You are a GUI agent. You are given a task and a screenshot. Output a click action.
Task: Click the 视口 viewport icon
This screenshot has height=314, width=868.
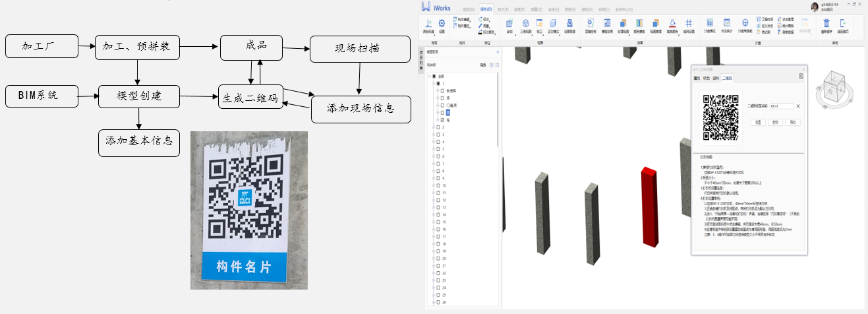pos(539,23)
